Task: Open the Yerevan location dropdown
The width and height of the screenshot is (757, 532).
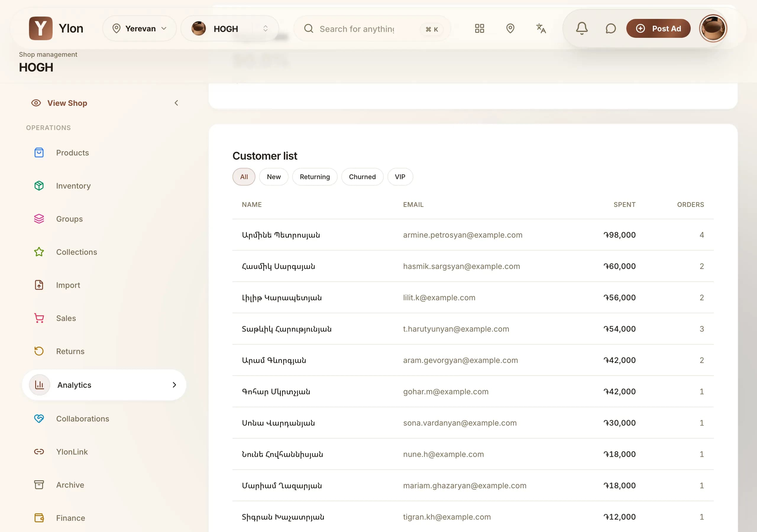Action: coord(139,28)
